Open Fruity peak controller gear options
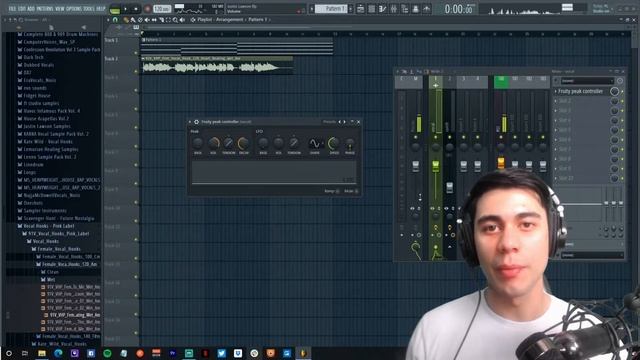 click(x=196, y=122)
